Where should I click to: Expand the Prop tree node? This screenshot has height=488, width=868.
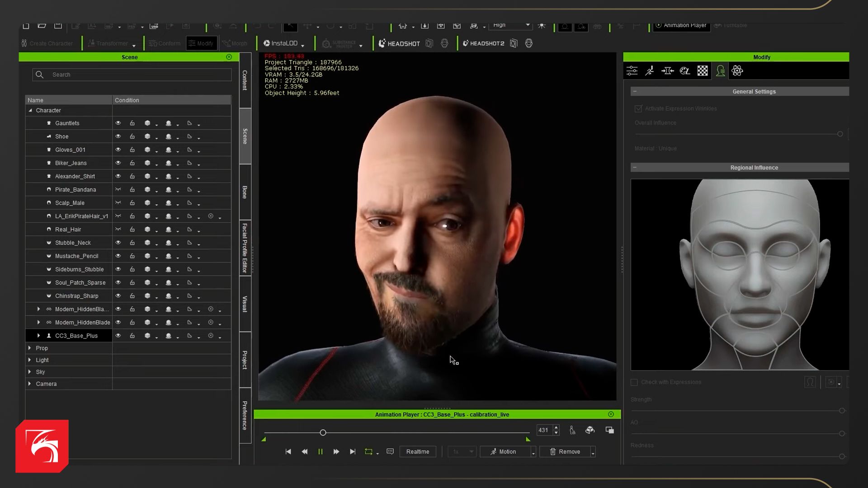[x=30, y=348]
